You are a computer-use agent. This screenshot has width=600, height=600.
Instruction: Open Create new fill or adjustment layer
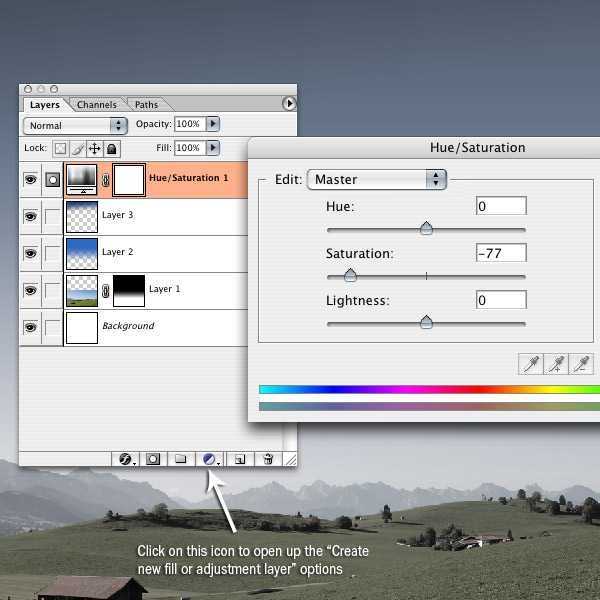click(x=210, y=459)
